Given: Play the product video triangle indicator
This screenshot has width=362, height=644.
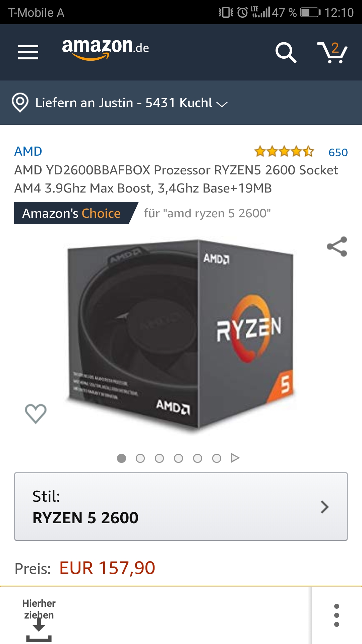Looking at the screenshot, I should 235,458.
